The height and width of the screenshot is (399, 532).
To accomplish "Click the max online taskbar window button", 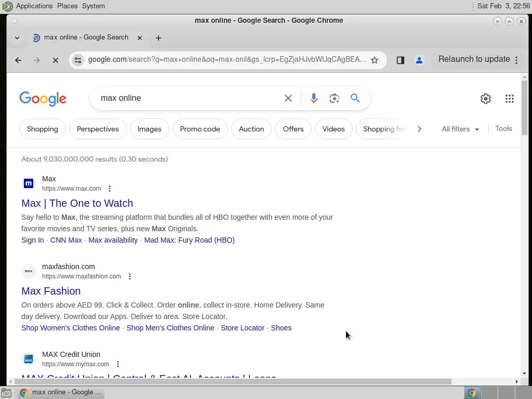I will pyautogui.click(x=61, y=393).
